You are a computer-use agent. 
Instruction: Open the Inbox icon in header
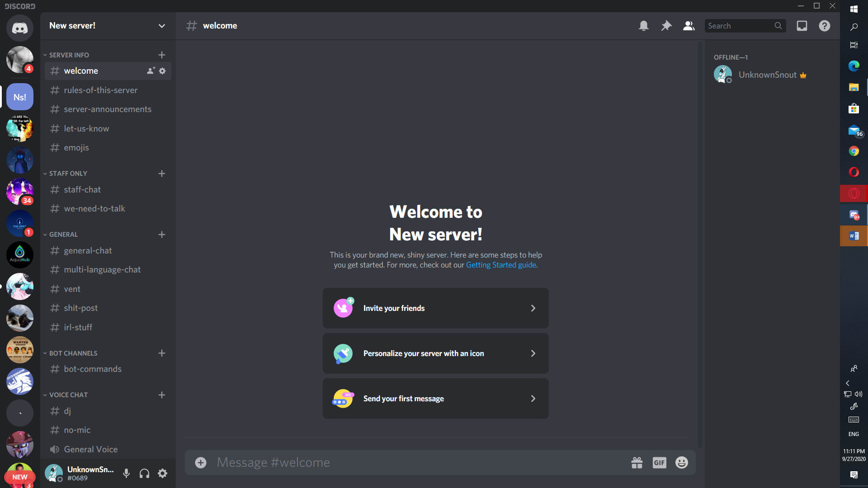[802, 26]
